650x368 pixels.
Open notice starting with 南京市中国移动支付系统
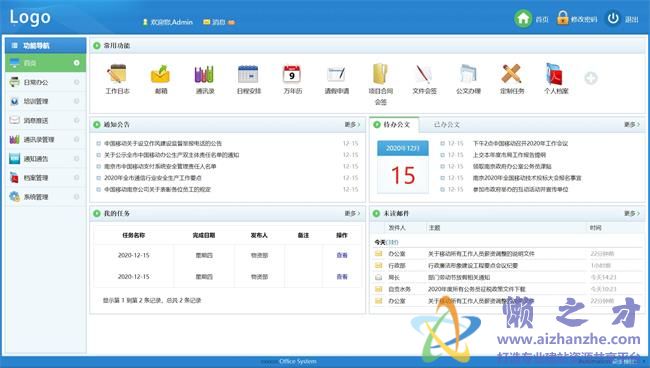click(x=160, y=166)
